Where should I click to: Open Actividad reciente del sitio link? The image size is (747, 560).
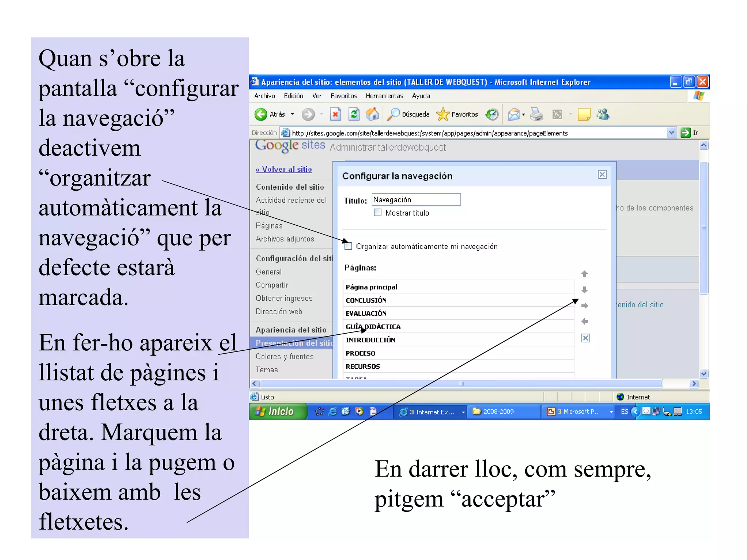[x=291, y=206]
